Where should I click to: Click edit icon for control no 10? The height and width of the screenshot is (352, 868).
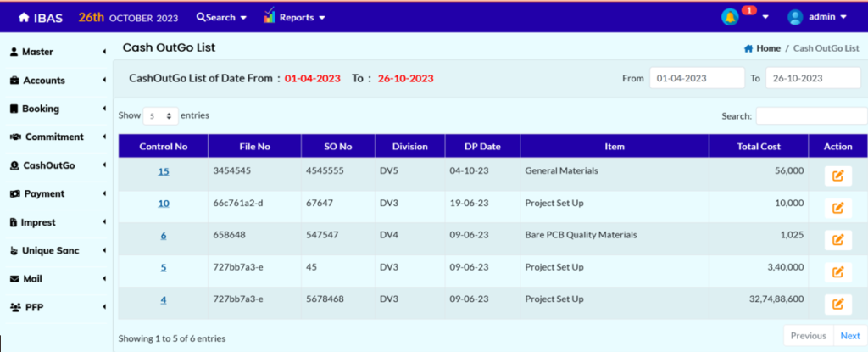click(x=837, y=208)
